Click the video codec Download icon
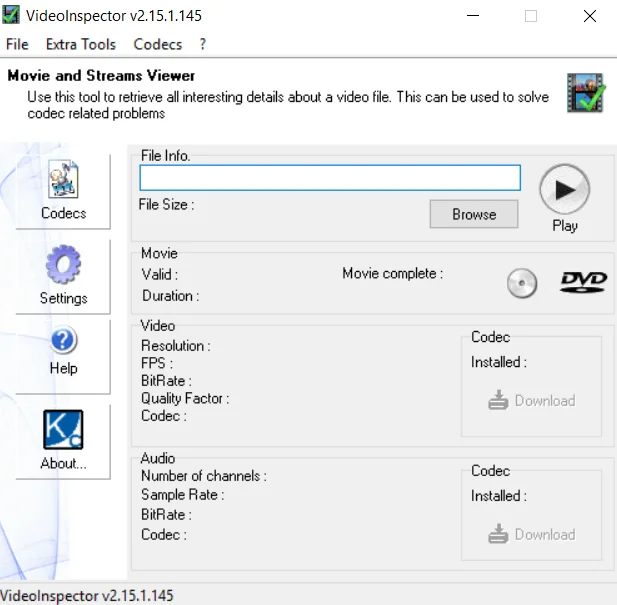This screenshot has width=617, height=605. 498,400
